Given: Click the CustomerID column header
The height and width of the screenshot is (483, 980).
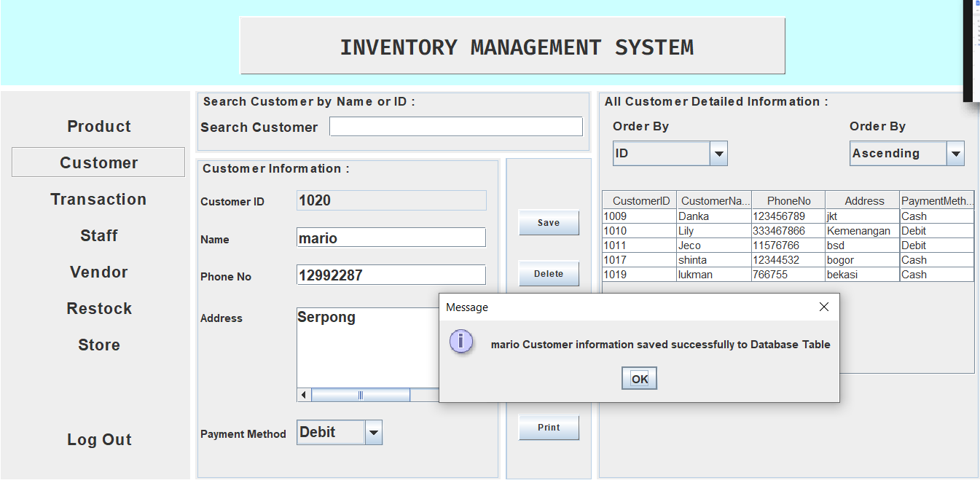Looking at the screenshot, I should (x=640, y=200).
